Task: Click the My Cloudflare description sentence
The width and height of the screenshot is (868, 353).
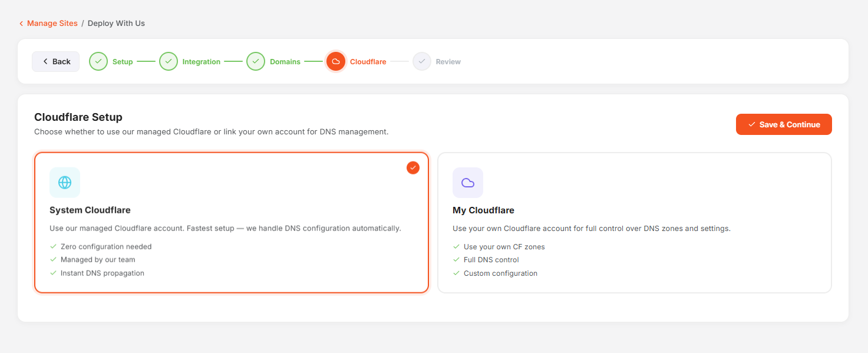Action: tap(592, 228)
